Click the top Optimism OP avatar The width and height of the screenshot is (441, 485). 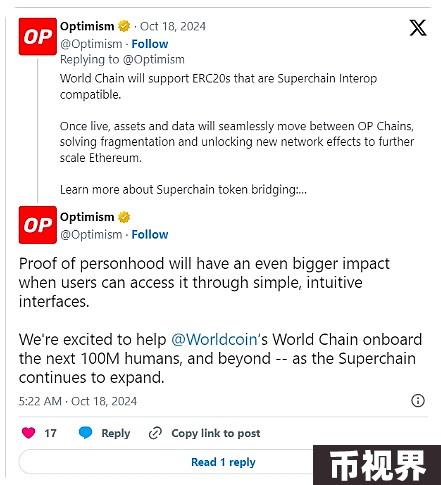(x=38, y=37)
